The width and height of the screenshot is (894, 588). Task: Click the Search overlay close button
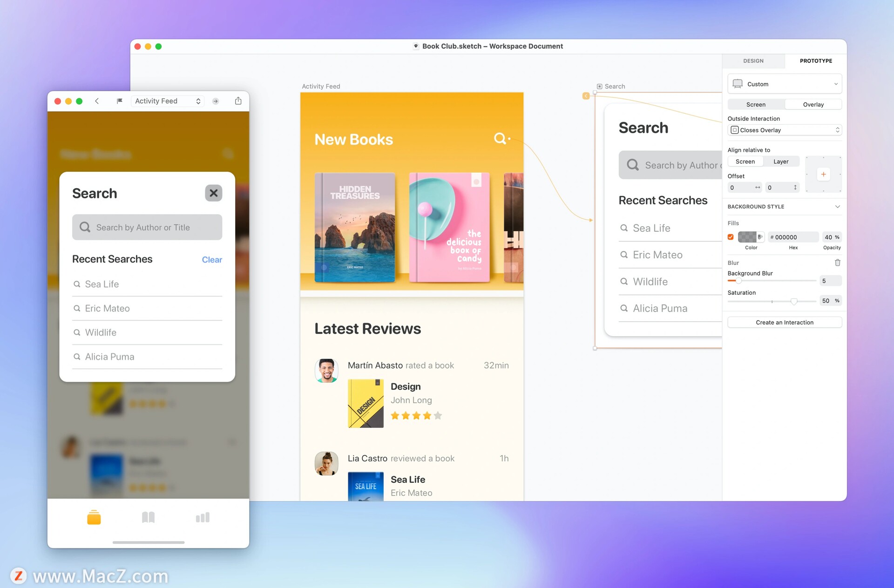coord(213,192)
